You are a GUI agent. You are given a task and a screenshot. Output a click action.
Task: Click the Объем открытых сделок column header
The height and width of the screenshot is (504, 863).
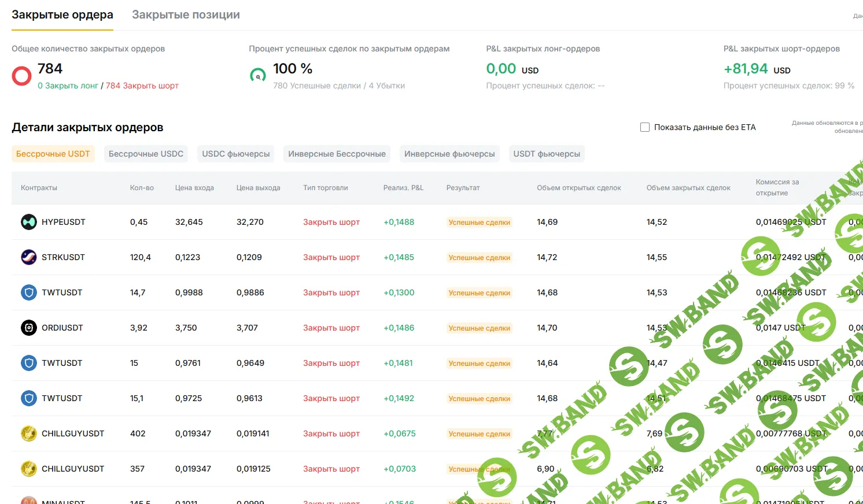pos(579,188)
